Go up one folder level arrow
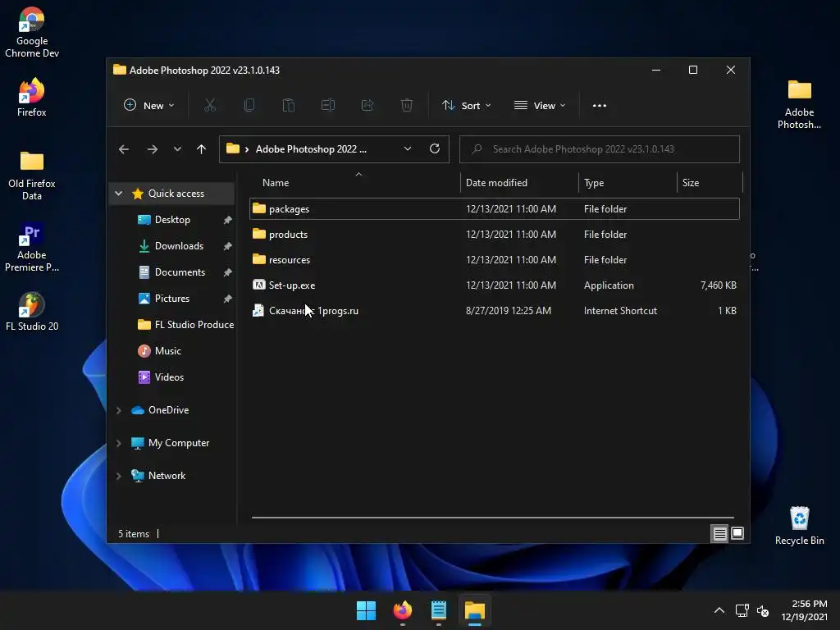 [x=202, y=149]
